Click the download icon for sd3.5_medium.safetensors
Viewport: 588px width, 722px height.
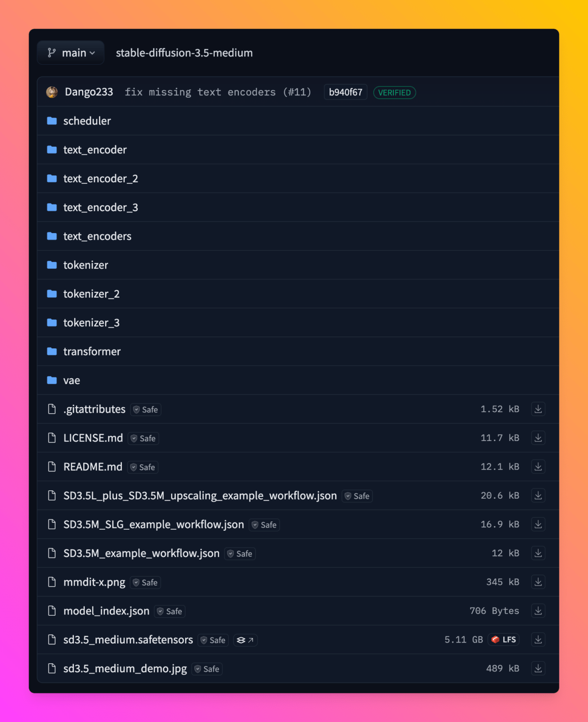[538, 640]
